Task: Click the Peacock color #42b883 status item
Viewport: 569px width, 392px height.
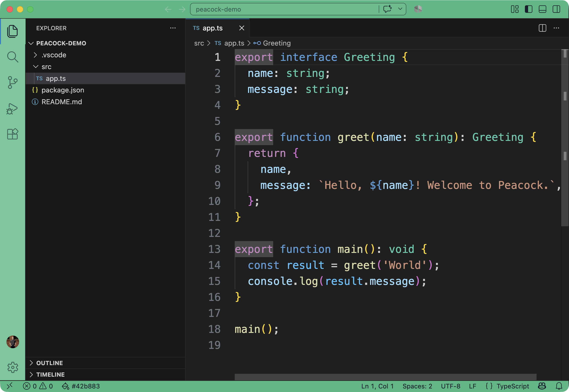Action: [x=81, y=386]
